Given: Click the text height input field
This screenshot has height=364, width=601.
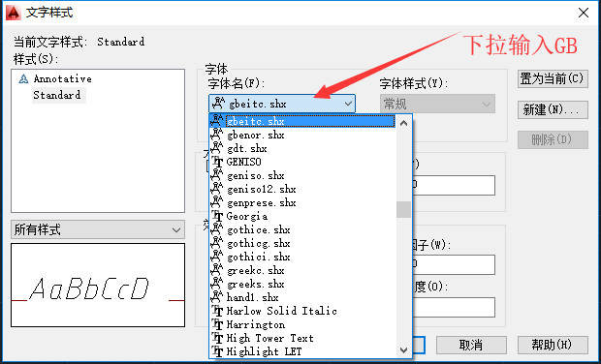Looking at the screenshot, I should point(454,185).
